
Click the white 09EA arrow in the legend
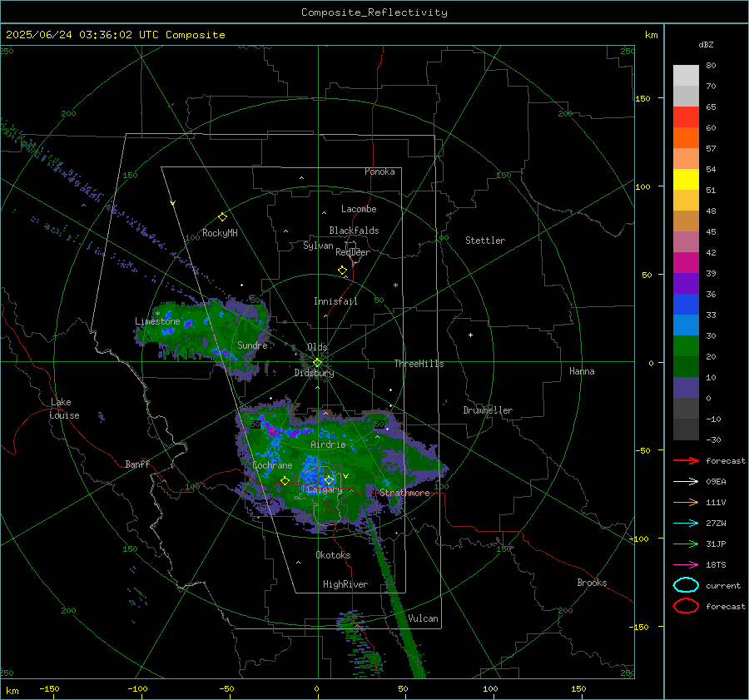[x=686, y=481]
